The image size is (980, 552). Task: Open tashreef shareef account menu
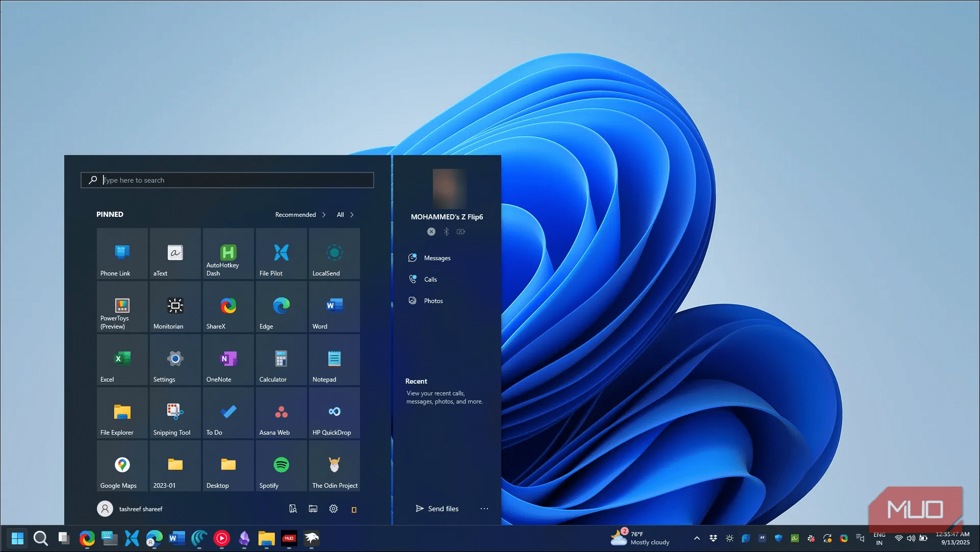130,509
